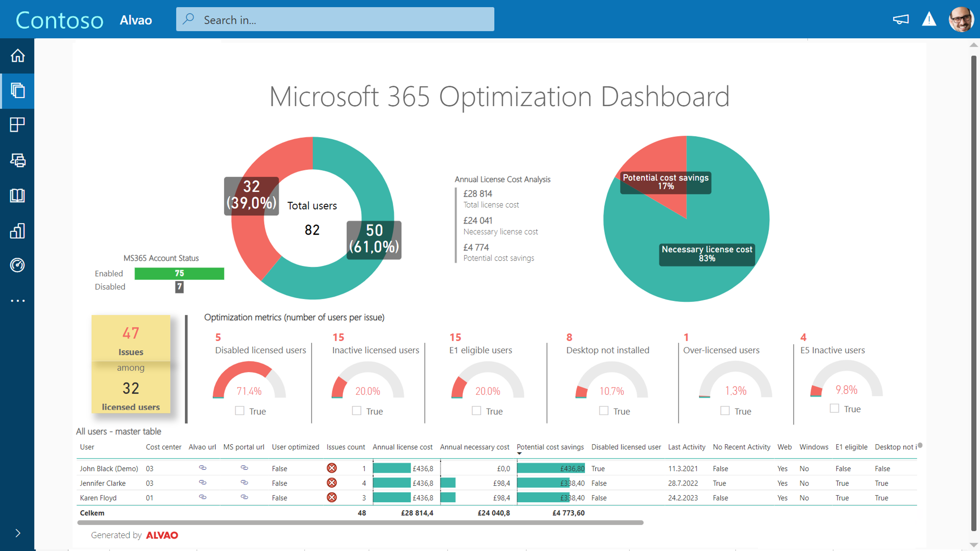This screenshot has height=551, width=980.
Task: Click the alert warning icon near the profile avatar
Action: pos(929,19)
